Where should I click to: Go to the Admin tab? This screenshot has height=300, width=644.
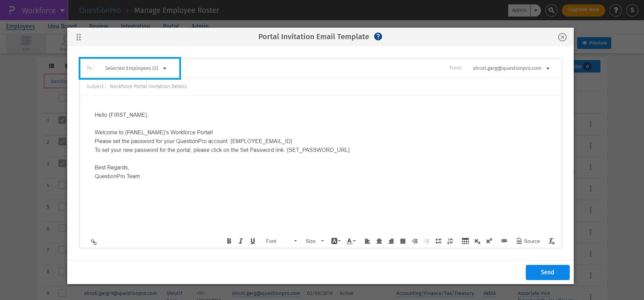coord(200,26)
